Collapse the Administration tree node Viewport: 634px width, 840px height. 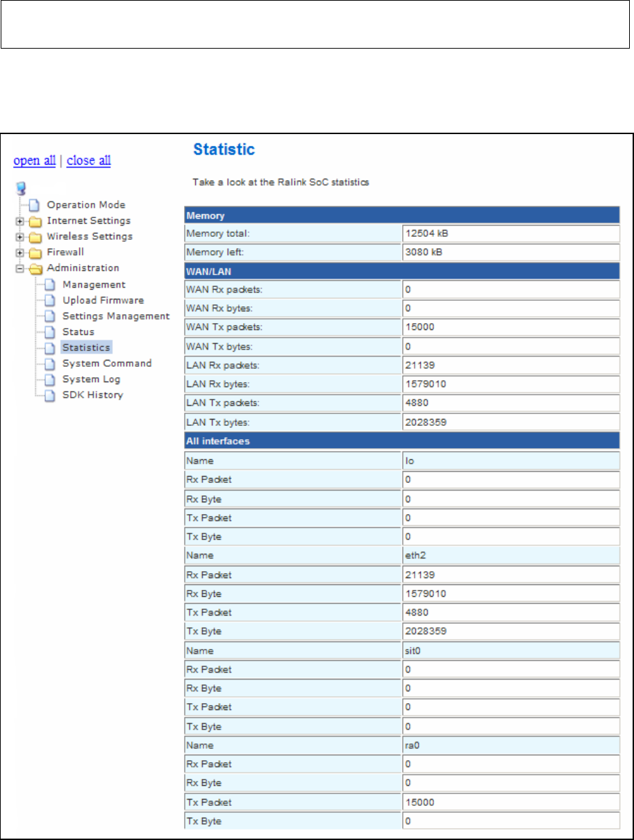click(x=20, y=269)
